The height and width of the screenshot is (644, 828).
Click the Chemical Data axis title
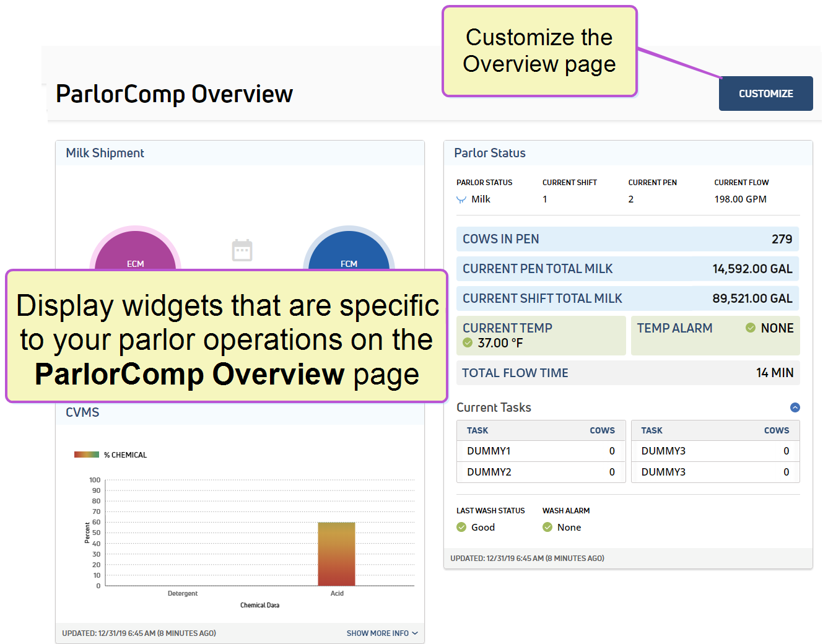259,605
